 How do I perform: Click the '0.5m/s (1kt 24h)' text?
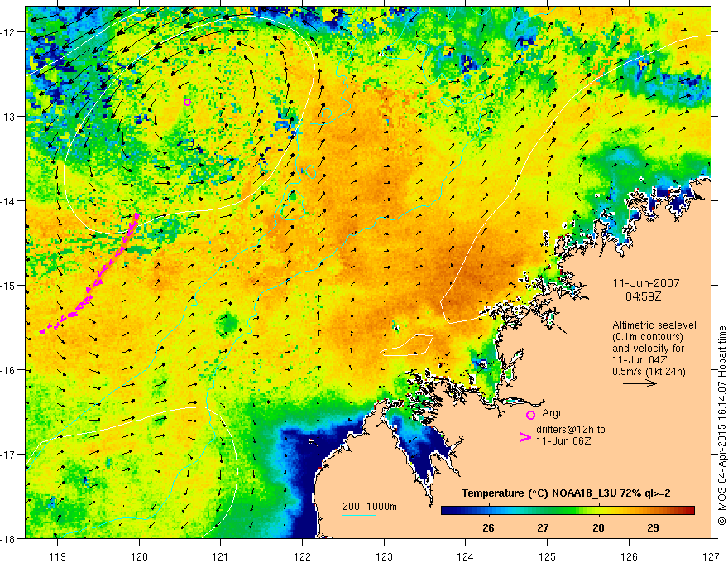coord(649,372)
